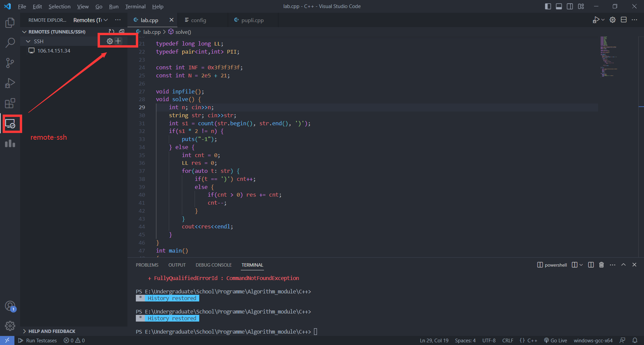Switch to the config tab
Screen dimensions: 644x345
point(202,20)
